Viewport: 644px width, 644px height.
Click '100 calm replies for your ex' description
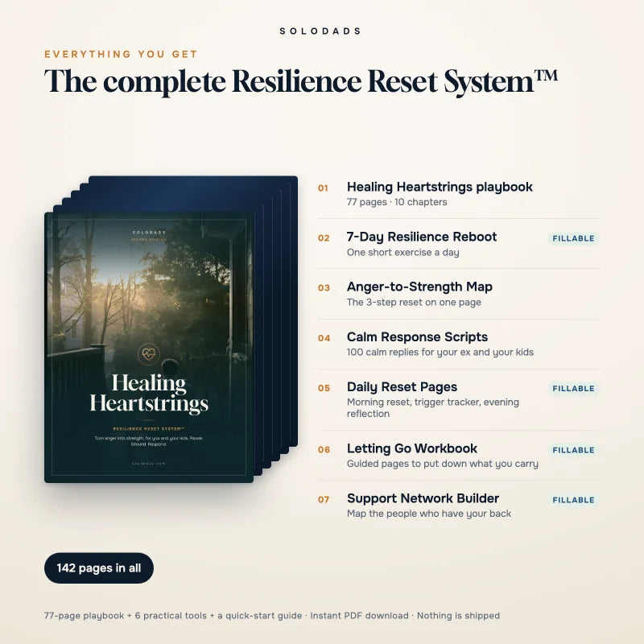440,353
